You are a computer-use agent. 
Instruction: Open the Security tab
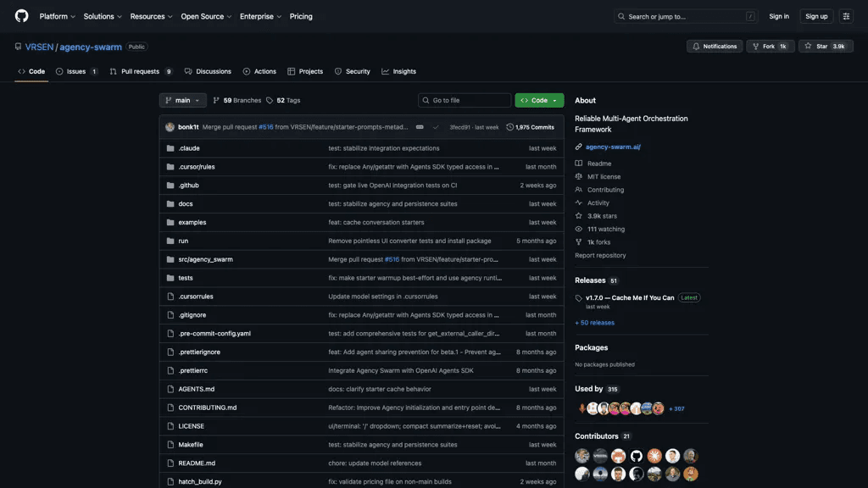pyautogui.click(x=352, y=71)
